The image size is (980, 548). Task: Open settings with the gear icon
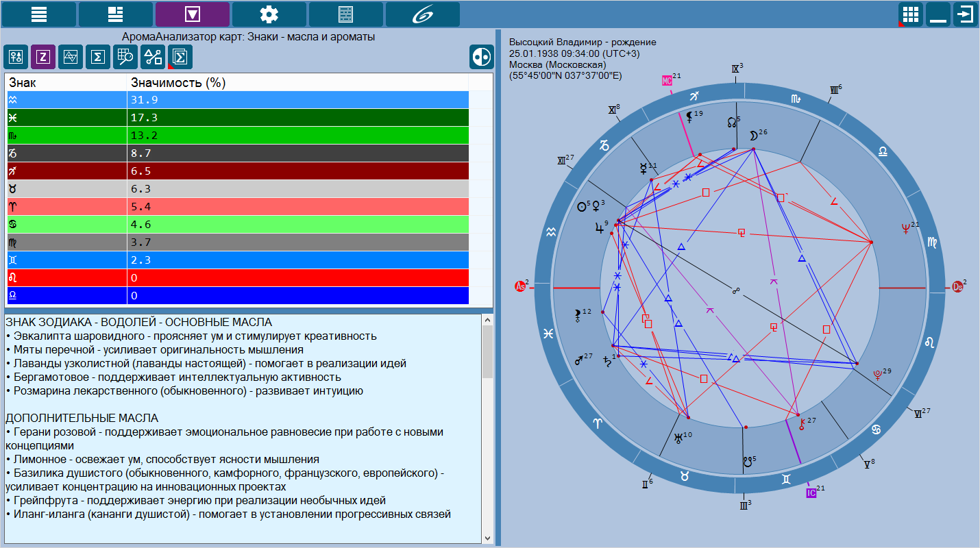point(269,14)
